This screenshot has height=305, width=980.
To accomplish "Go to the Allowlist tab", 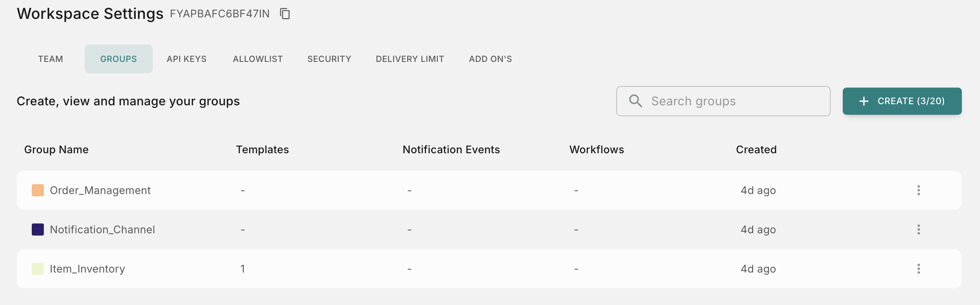I will pos(258,59).
